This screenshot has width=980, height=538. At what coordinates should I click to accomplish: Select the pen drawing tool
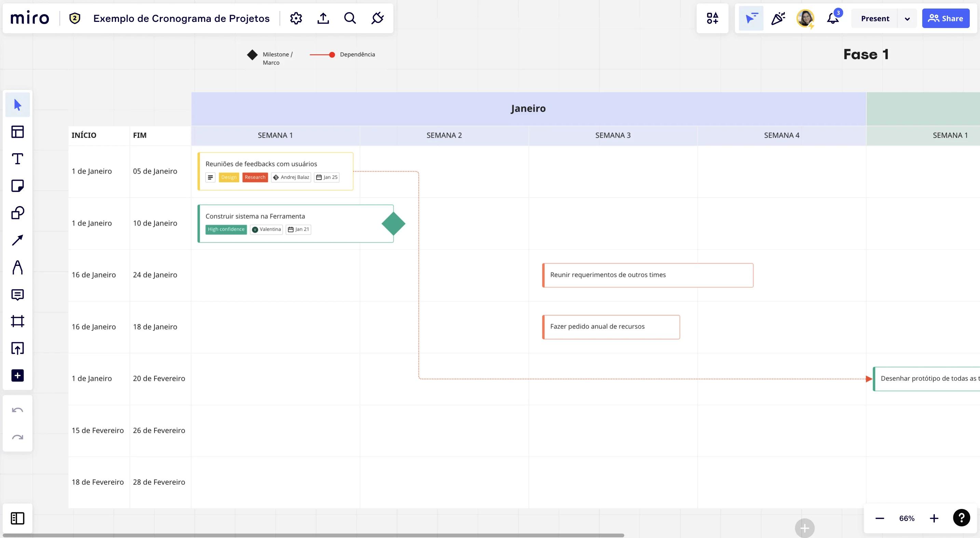pos(17,268)
